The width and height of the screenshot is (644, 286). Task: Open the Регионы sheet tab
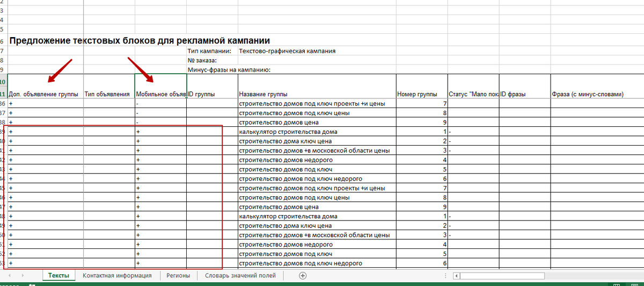pos(178,275)
